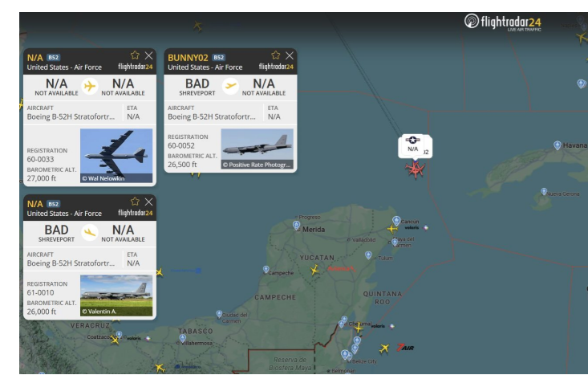Open B-52 photo by Valentin A.

116,295
